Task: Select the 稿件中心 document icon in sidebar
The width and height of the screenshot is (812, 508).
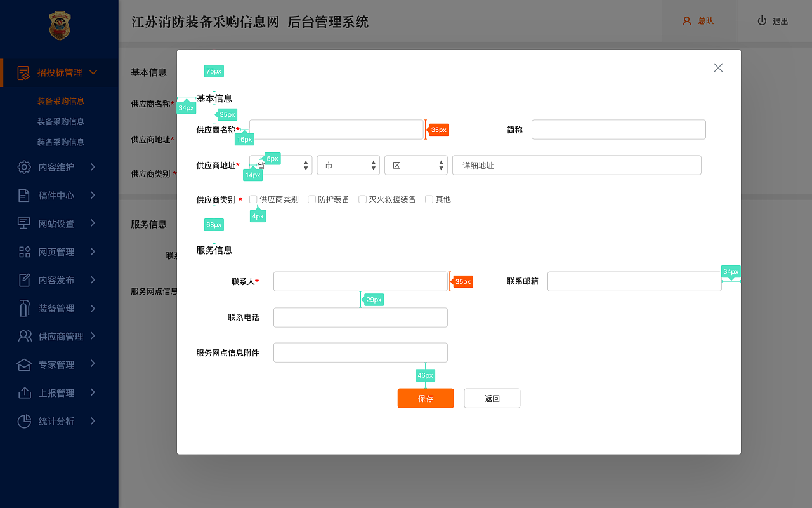Action: pyautogui.click(x=23, y=195)
